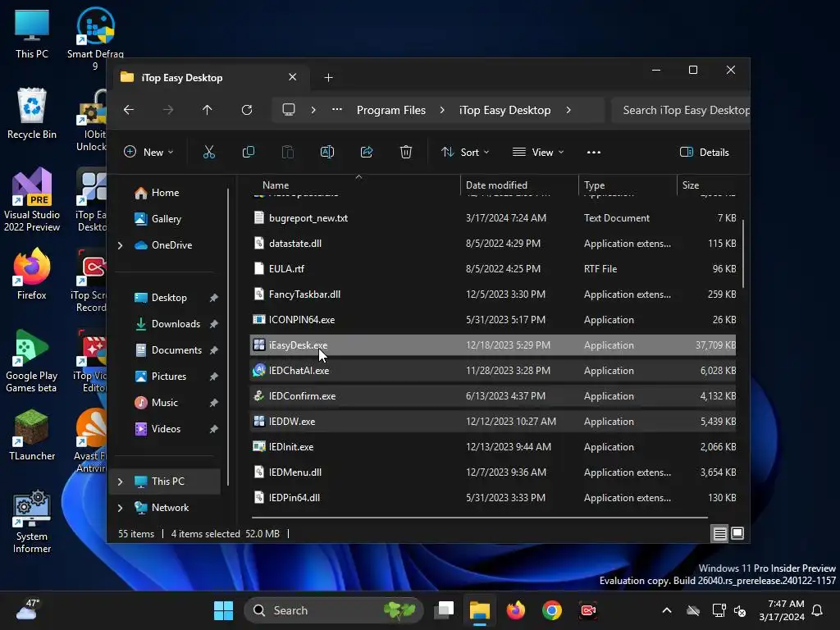The height and width of the screenshot is (630, 840).
Task: Open Pictures in navigation pane
Action: point(169,377)
